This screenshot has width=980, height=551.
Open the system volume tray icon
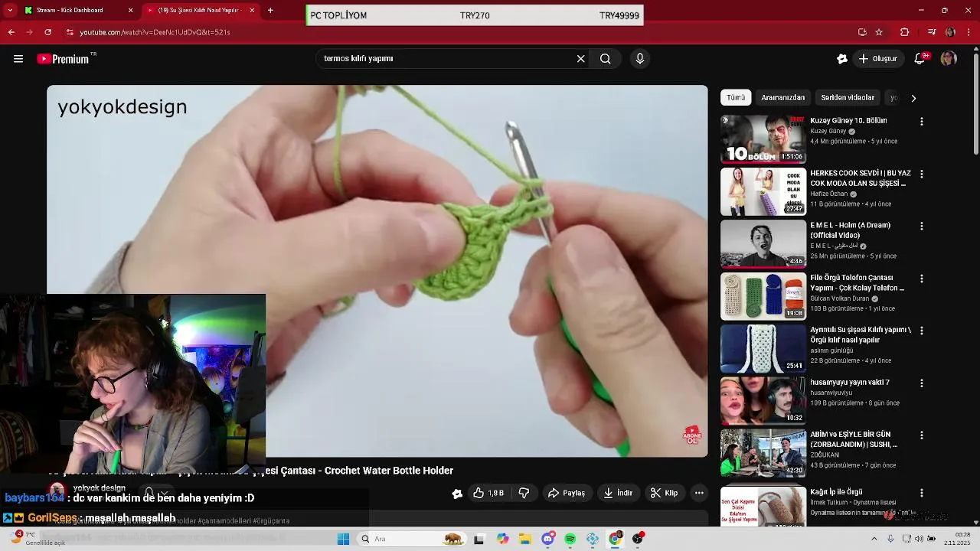tap(919, 539)
